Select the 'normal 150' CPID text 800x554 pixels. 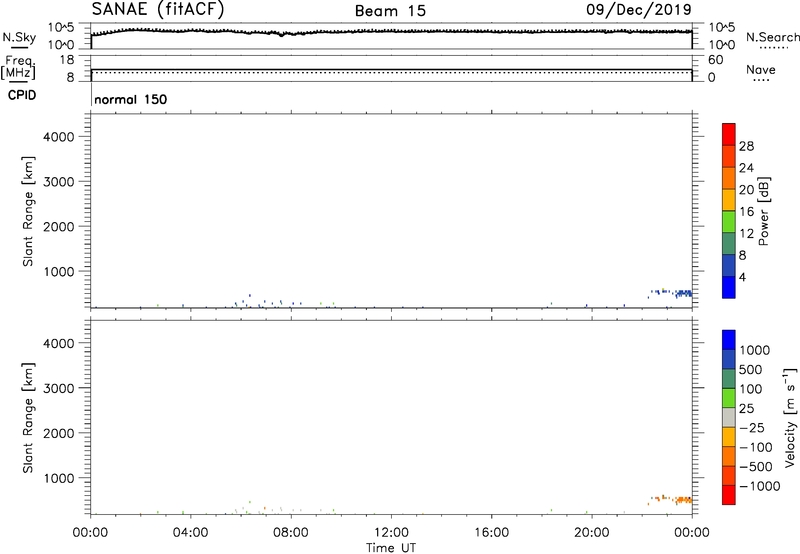coord(131,99)
